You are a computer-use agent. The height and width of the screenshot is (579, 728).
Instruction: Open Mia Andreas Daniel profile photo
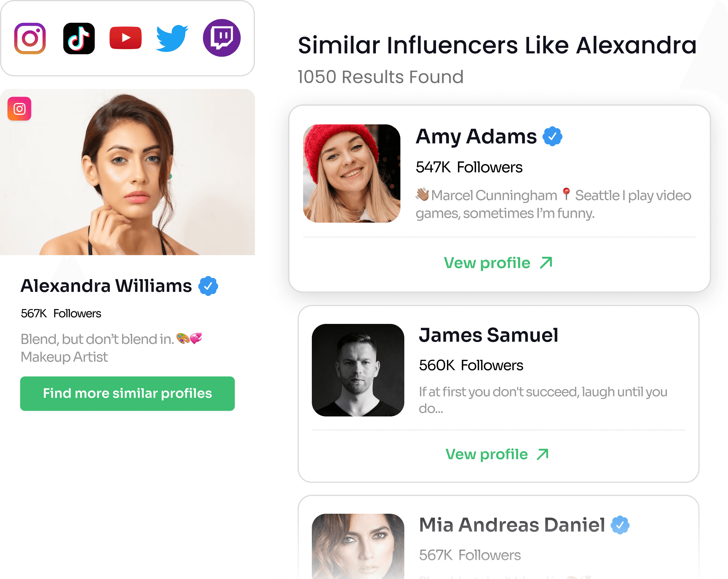pos(358,546)
